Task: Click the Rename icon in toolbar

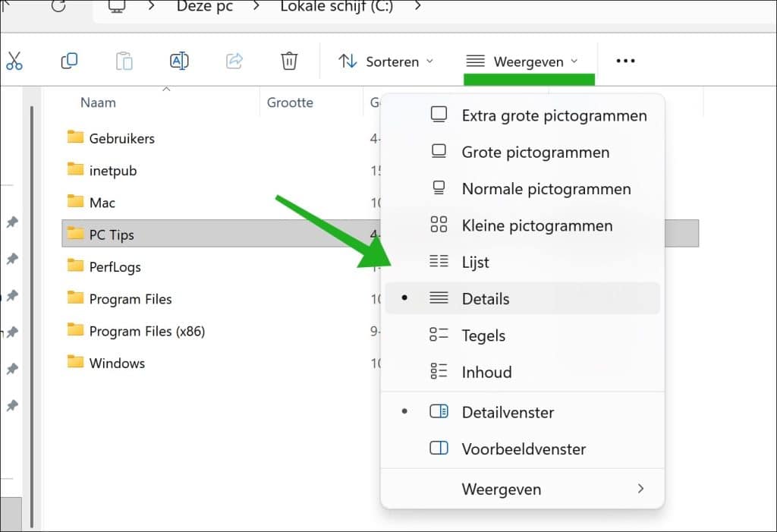Action: (x=179, y=61)
